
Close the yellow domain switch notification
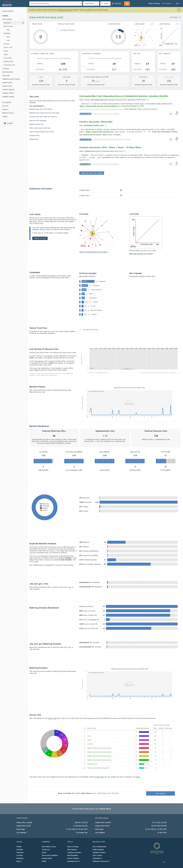pos(179,10)
